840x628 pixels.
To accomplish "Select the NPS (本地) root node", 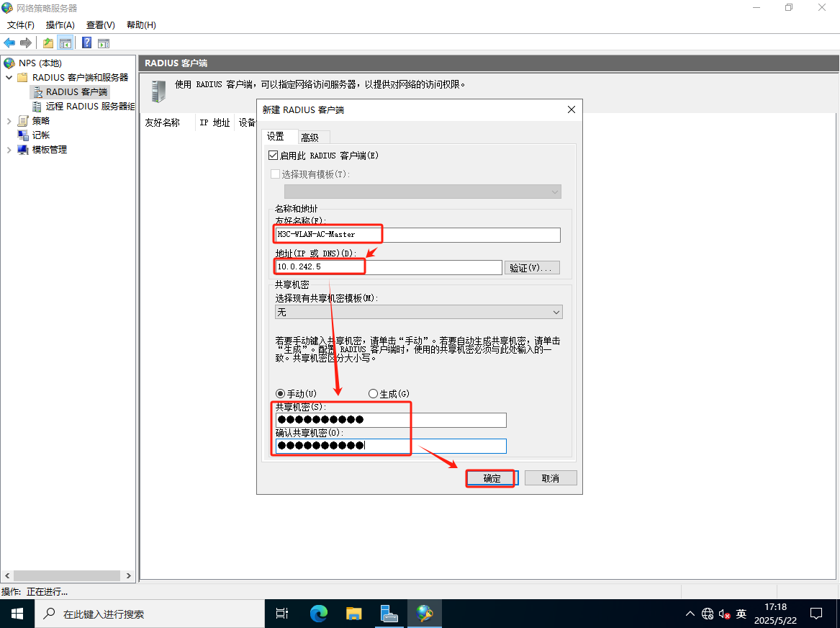I will click(40, 63).
